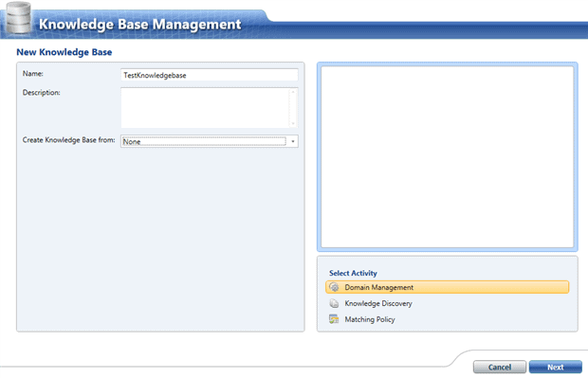This screenshot has width=588, height=378.
Task: Select the Domain Management activity
Action: (448, 287)
